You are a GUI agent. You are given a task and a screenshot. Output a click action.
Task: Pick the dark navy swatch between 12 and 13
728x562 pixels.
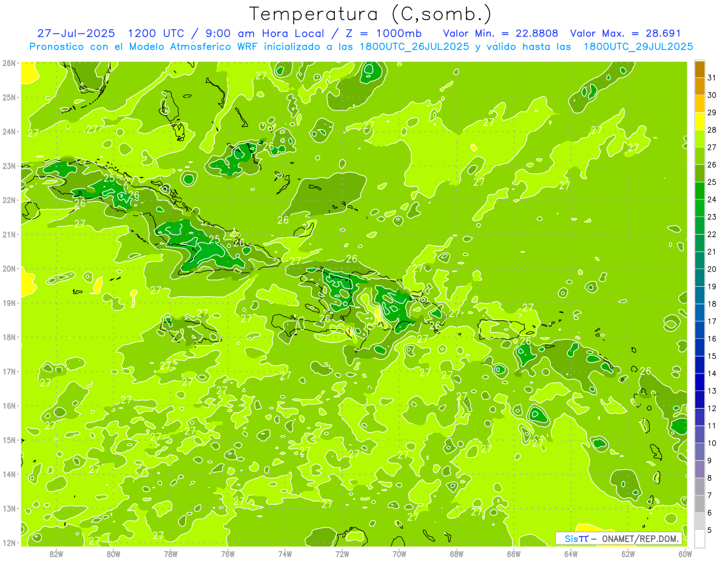tap(700, 400)
